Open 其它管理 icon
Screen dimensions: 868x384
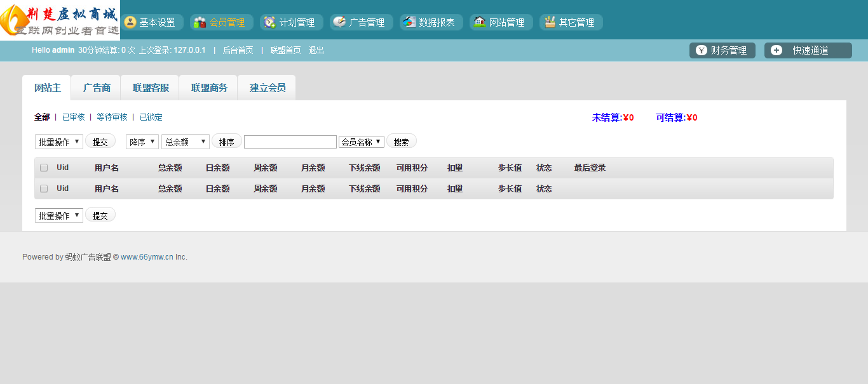550,22
